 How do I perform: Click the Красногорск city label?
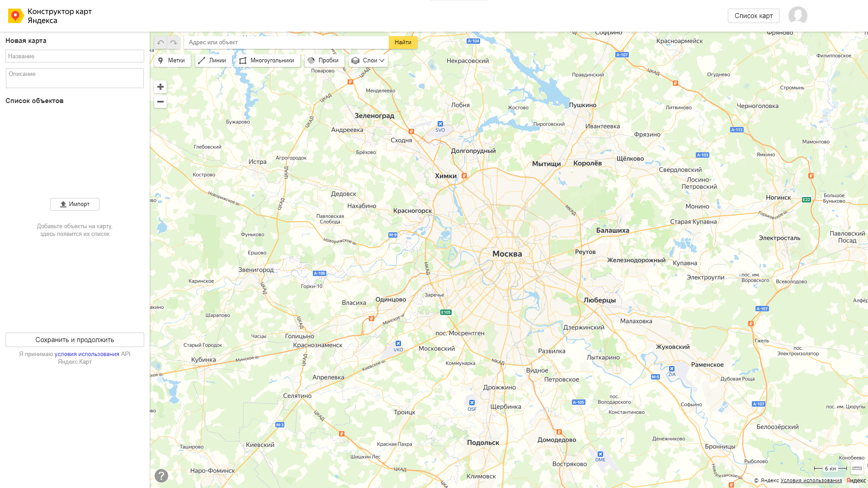click(412, 211)
